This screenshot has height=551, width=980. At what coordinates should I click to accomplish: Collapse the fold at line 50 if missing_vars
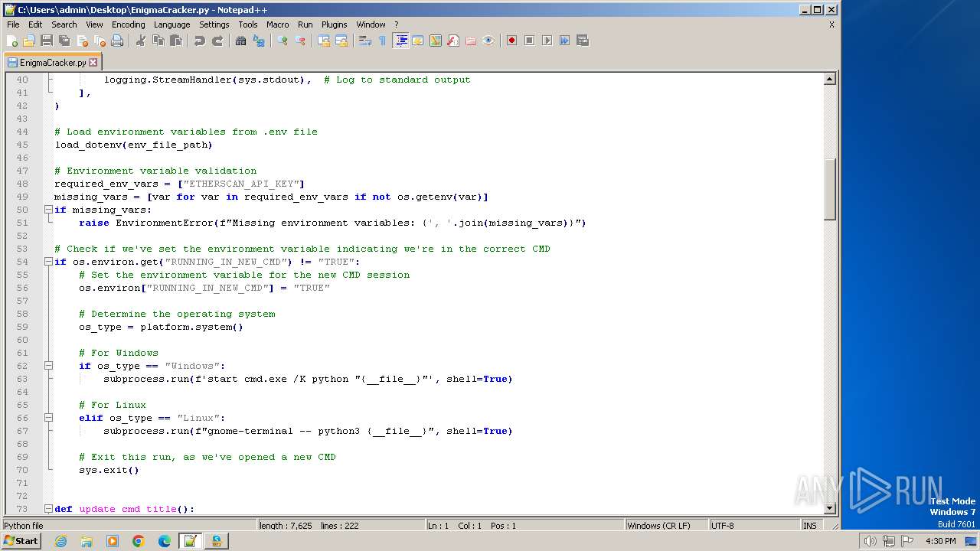pyautogui.click(x=48, y=210)
